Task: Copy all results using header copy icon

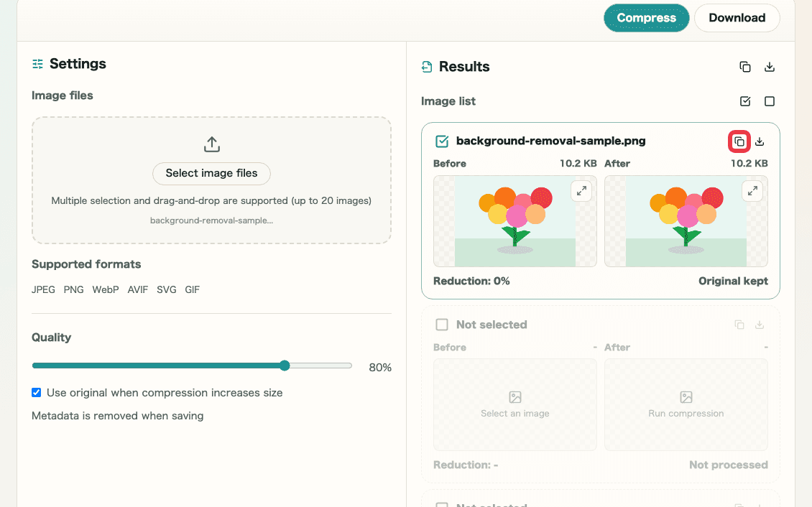Action: click(744, 67)
